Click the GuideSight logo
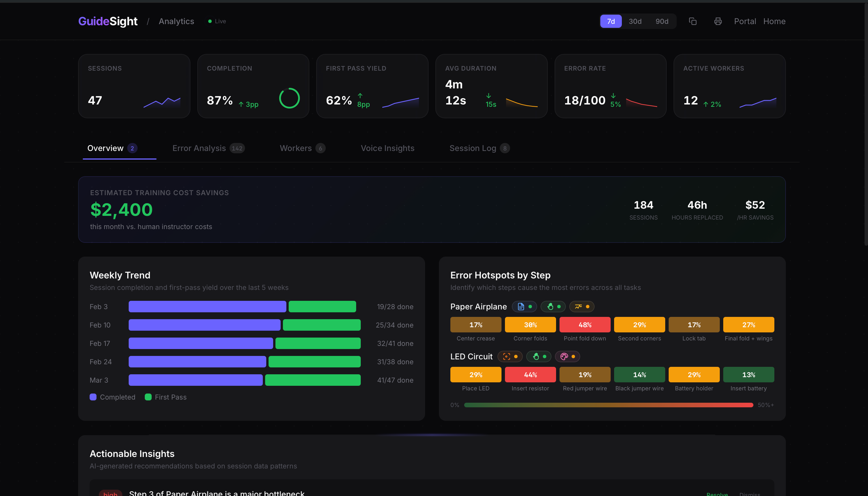The width and height of the screenshot is (868, 496). [x=108, y=22]
